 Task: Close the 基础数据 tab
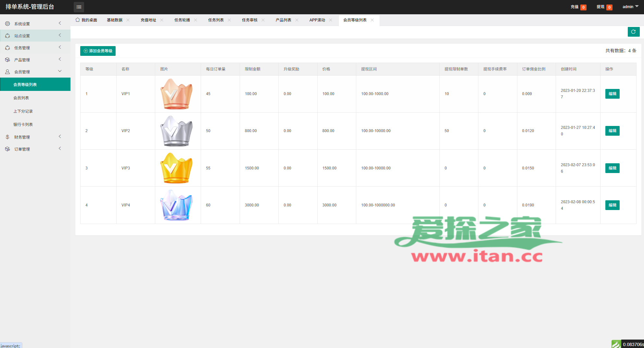[x=128, y=20]
